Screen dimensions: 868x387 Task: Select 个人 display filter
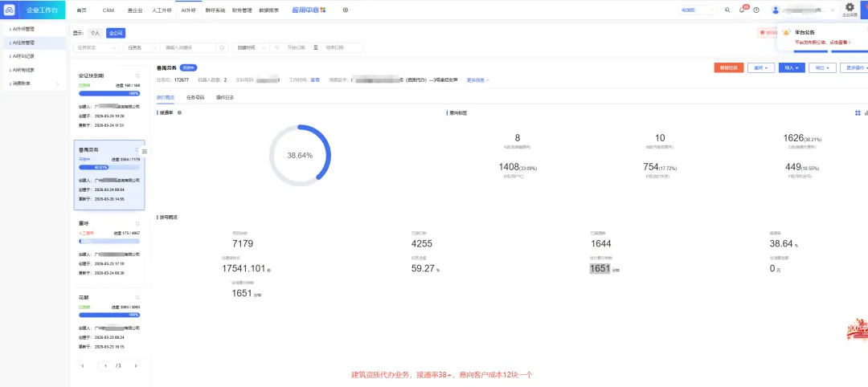[95, 33]
